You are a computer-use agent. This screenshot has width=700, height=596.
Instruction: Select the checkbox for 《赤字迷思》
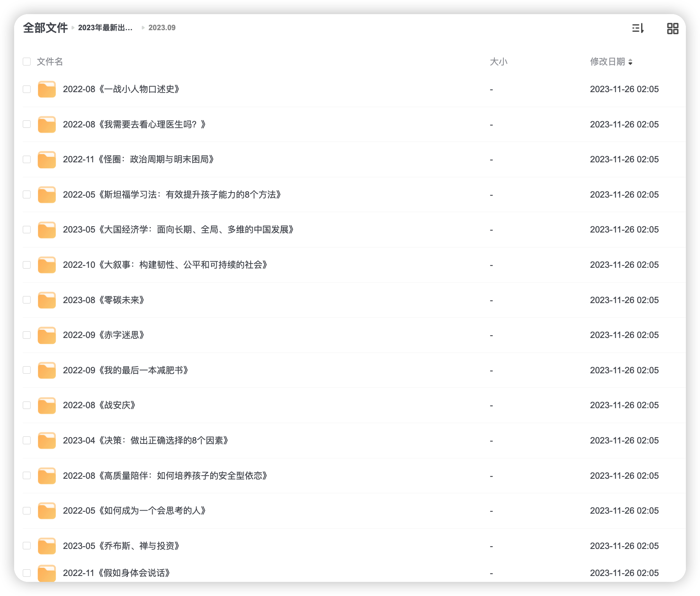[x=27, y=335]
